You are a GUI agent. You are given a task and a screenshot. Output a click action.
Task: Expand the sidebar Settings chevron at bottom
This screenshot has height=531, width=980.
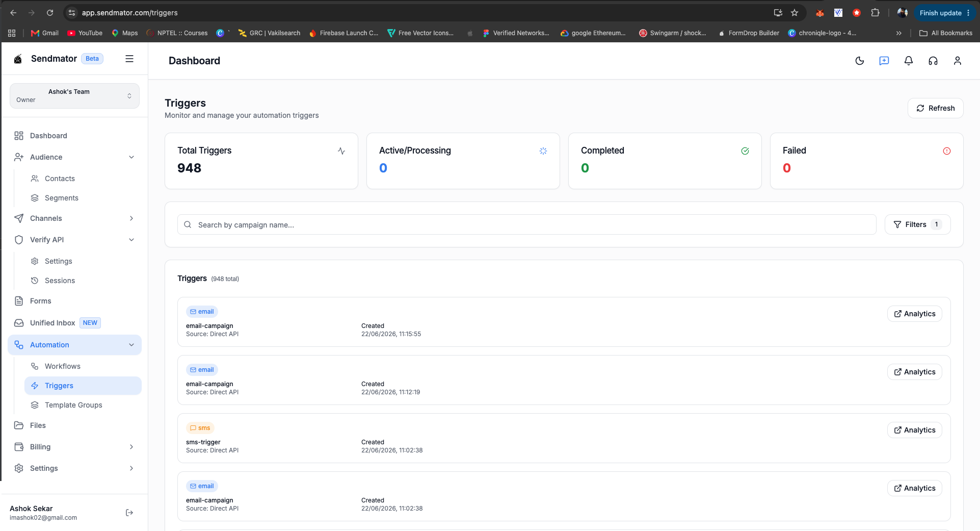131,468
